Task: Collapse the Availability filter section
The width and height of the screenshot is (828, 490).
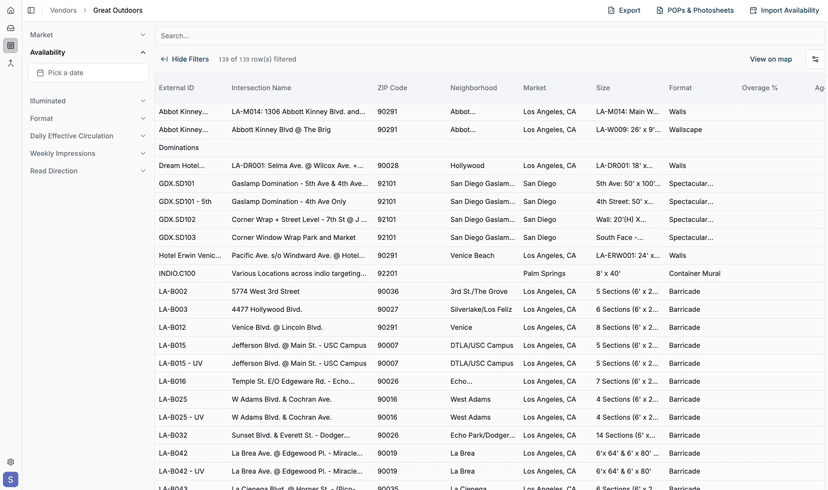Action: click(88, 52)
